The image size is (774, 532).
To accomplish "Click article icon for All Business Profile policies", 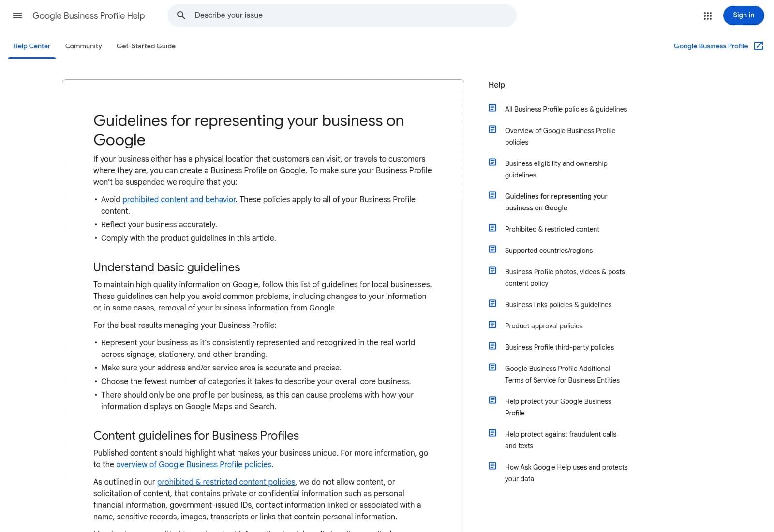I will (x=492, y=108).
